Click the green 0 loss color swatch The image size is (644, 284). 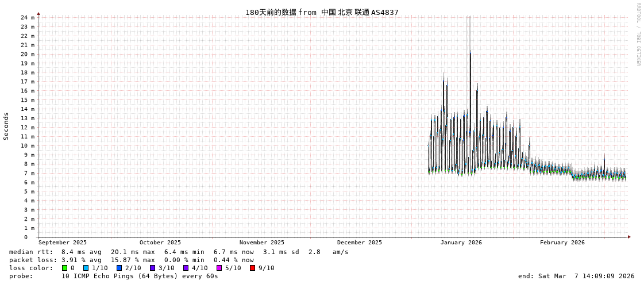(65, 268)
